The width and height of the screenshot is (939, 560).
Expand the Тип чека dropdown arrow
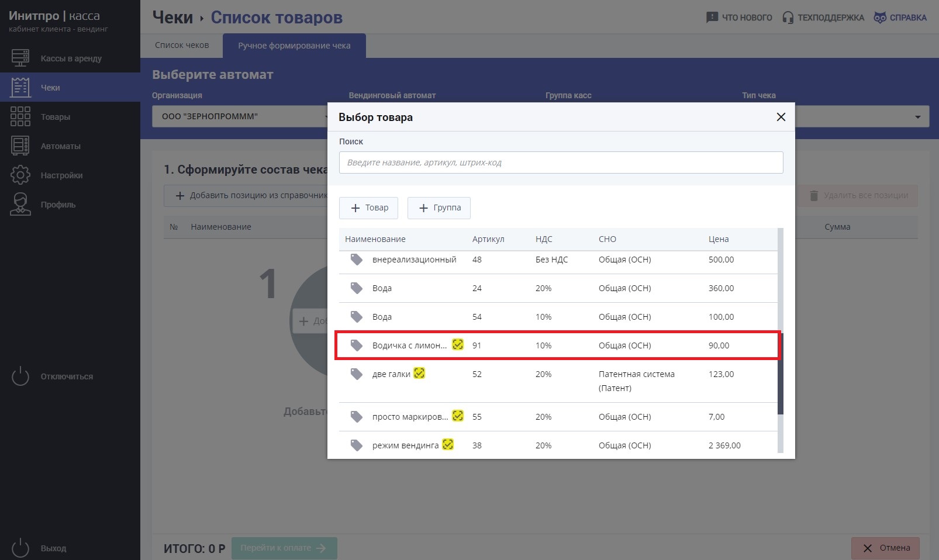918,117
